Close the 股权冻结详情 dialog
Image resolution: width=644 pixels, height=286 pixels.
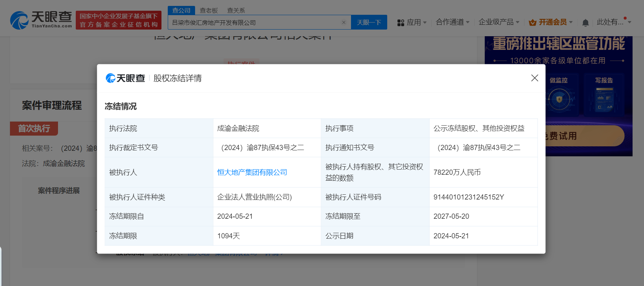coord(534,78)
